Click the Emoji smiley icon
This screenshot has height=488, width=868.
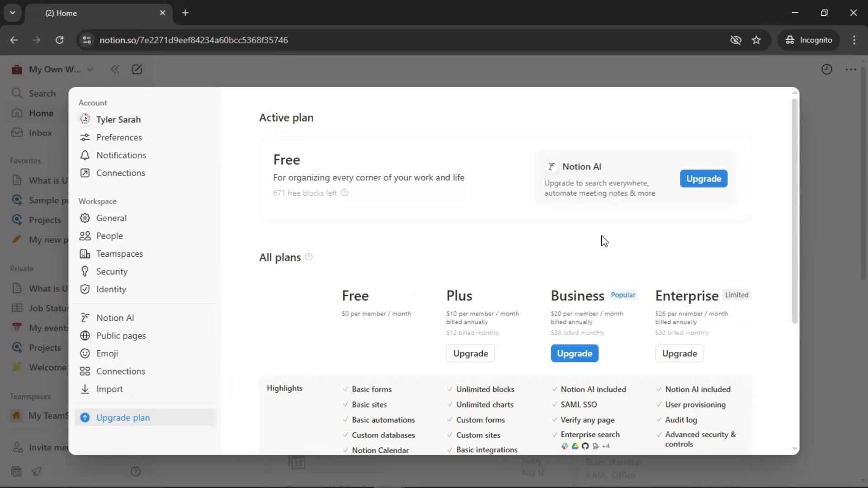(85, 353)
